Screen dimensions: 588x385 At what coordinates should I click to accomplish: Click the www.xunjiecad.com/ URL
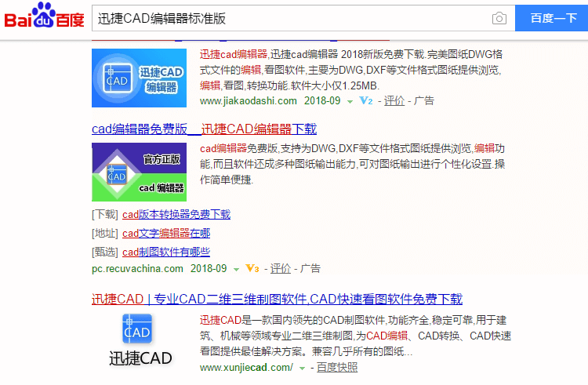[246, 368]
